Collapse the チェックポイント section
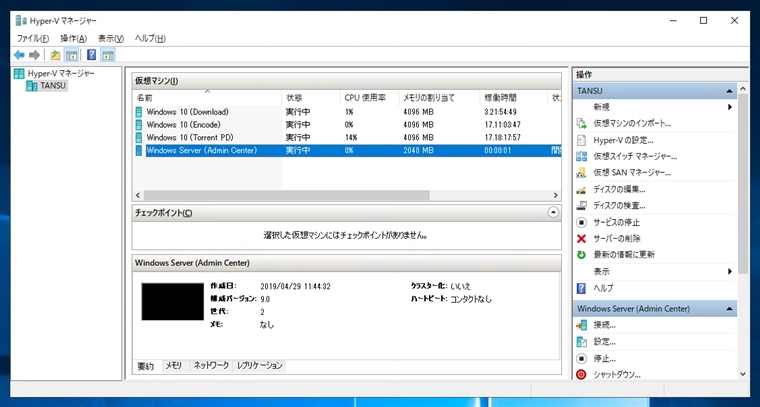This screenshot has height=407, width=760. (x=553, y=212)
